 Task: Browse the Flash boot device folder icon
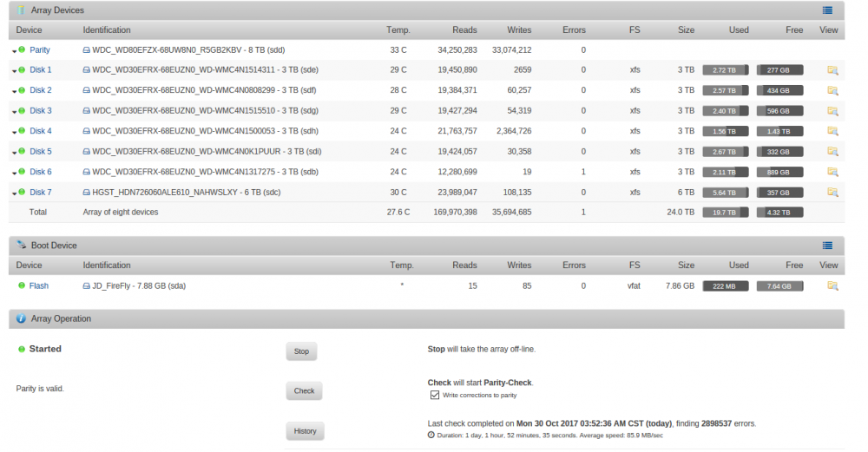(832, 286)
